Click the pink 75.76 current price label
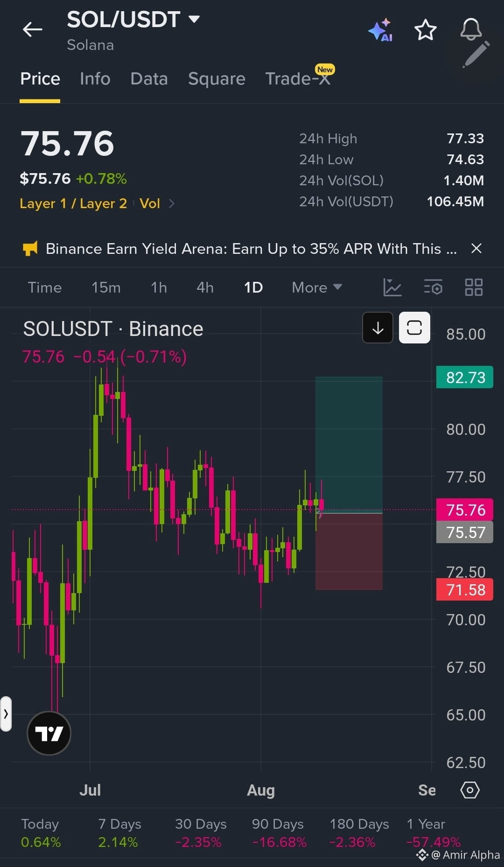 coord(465,510)
